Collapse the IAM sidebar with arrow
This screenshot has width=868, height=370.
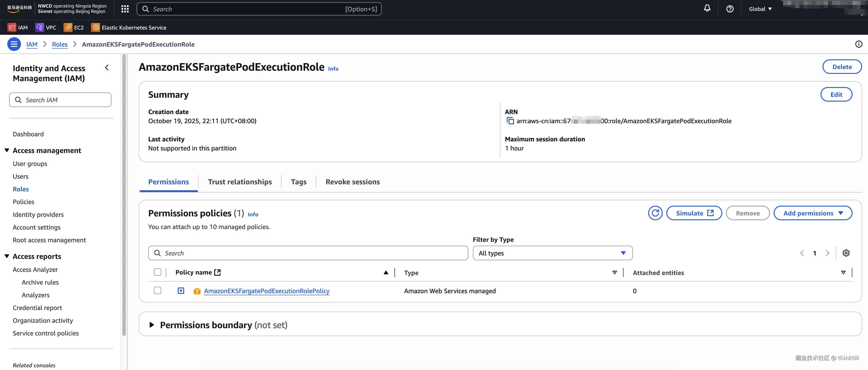click(107, 68)
